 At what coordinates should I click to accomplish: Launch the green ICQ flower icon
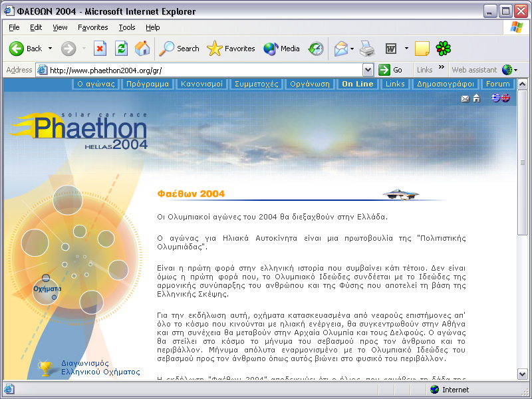[x=443, y=49]
